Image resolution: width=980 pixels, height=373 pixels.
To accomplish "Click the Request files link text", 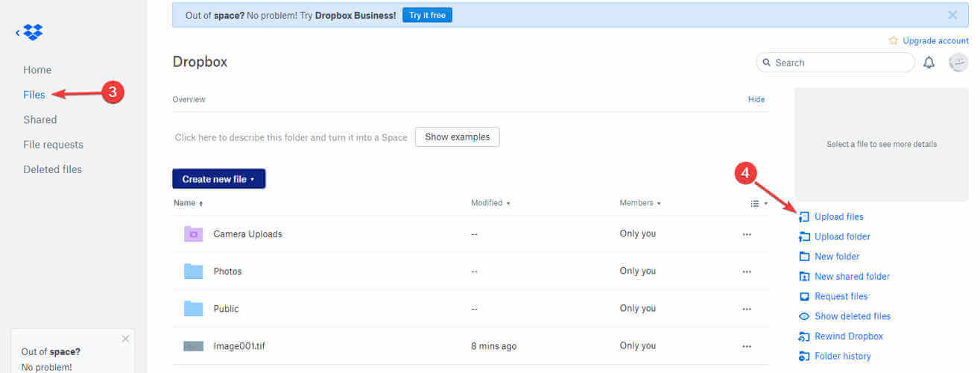I will pos(841,296).
